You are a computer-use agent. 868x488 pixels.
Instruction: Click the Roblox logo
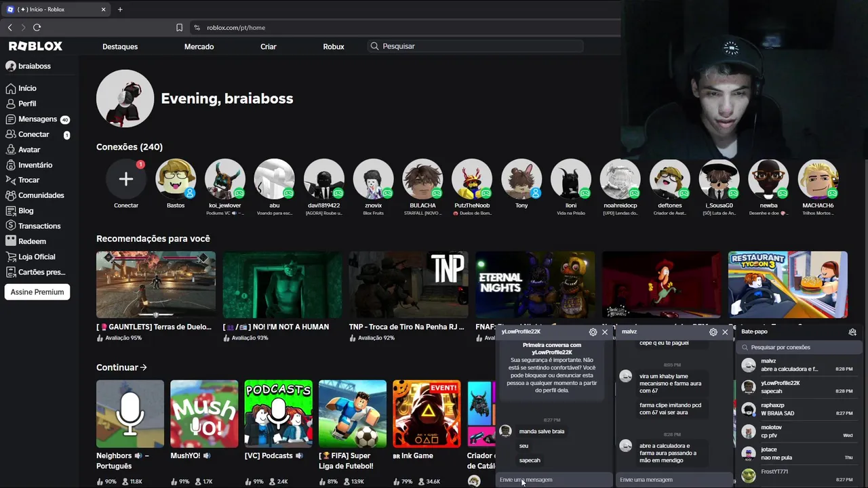[x=35, y=46]
